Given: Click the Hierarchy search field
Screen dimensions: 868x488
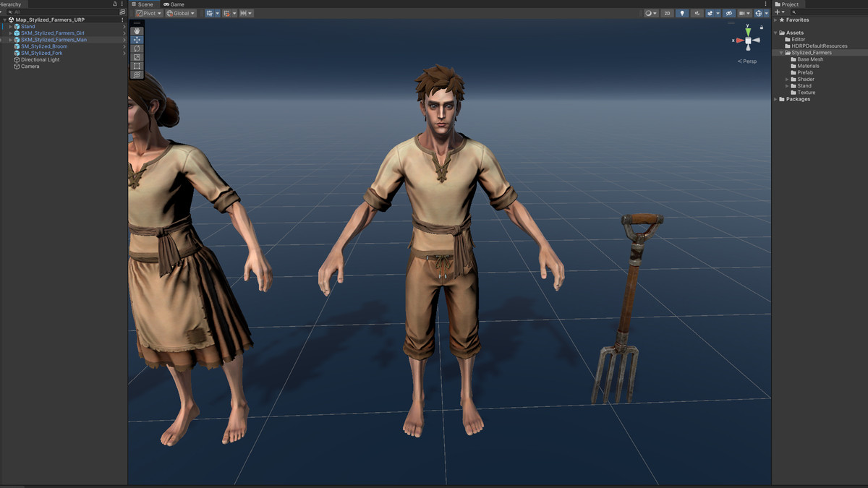Looking at the screenshot, I should pos(62,12).
